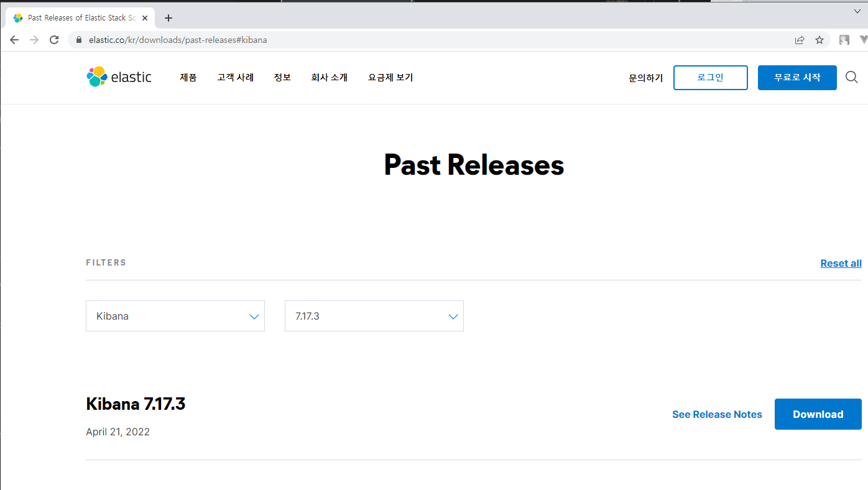Image resolution: width=868 pixels, height=490 pixels.
Task: Expand the 7.17.3 version dropdown
Action: (x=374, y=316)
